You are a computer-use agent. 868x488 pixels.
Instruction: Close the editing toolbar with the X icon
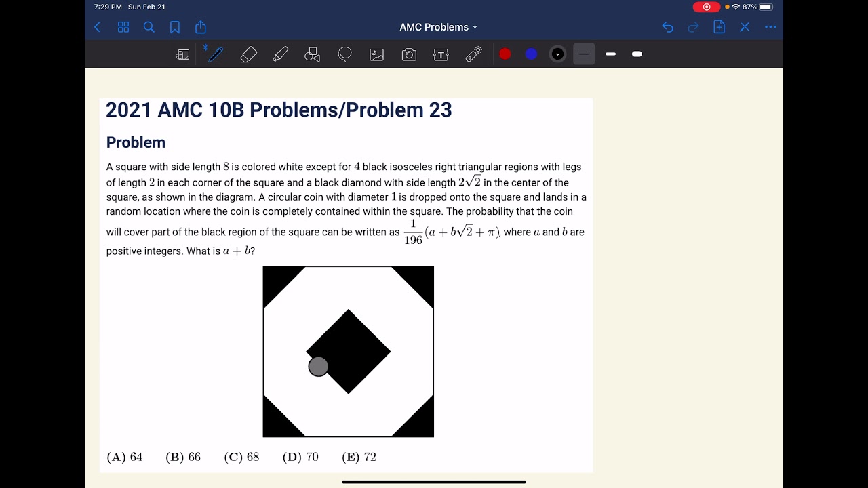click(x=745, y=27)
